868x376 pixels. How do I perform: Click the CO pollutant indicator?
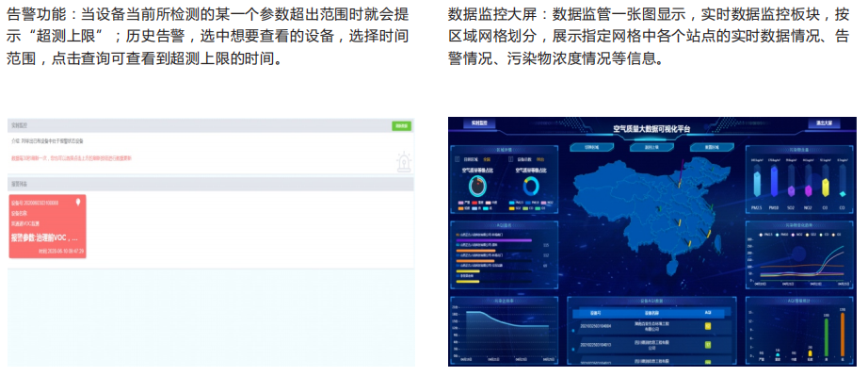[843, 194]
